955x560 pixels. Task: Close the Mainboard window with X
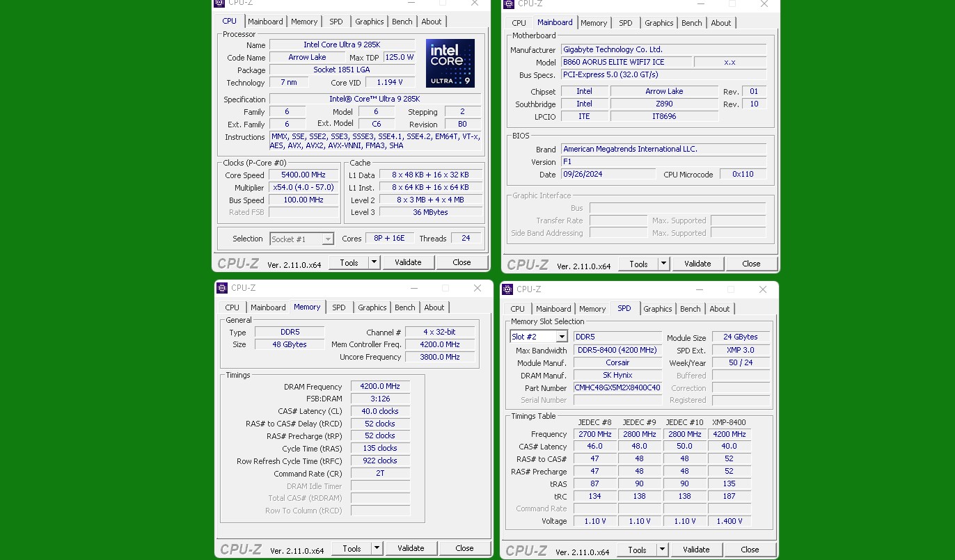click(x=764, y=4)
